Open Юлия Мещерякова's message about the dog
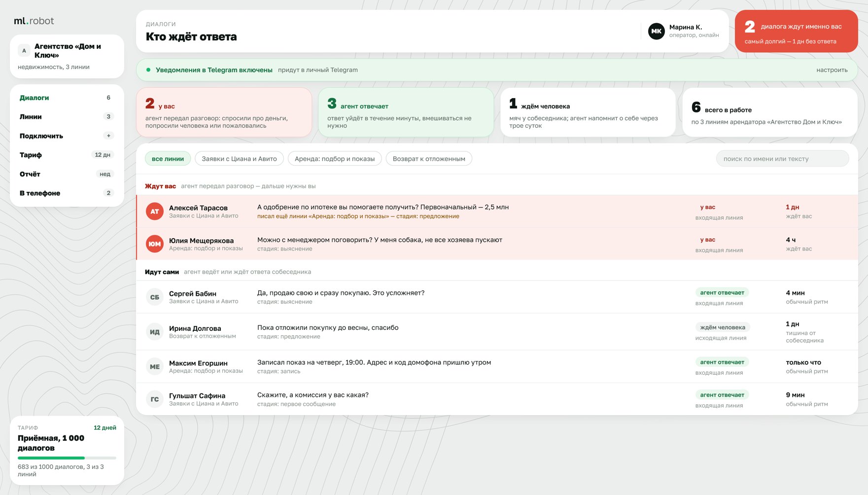 tap(380, 240)
